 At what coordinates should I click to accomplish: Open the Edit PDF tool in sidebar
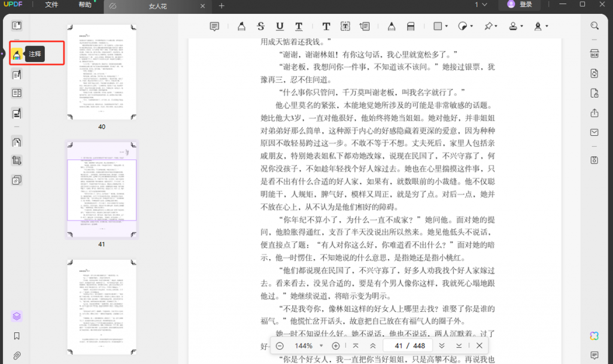[x=16, y=74]
